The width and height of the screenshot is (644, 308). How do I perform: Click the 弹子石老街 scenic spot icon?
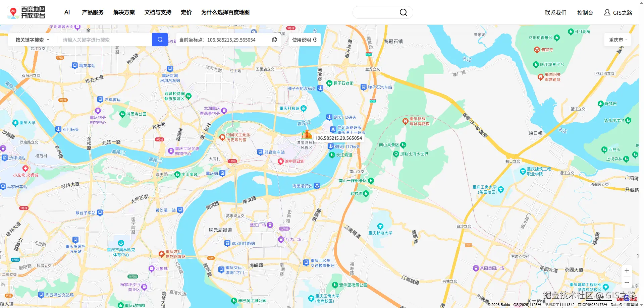pyautogui.click(x=329, y=83)
